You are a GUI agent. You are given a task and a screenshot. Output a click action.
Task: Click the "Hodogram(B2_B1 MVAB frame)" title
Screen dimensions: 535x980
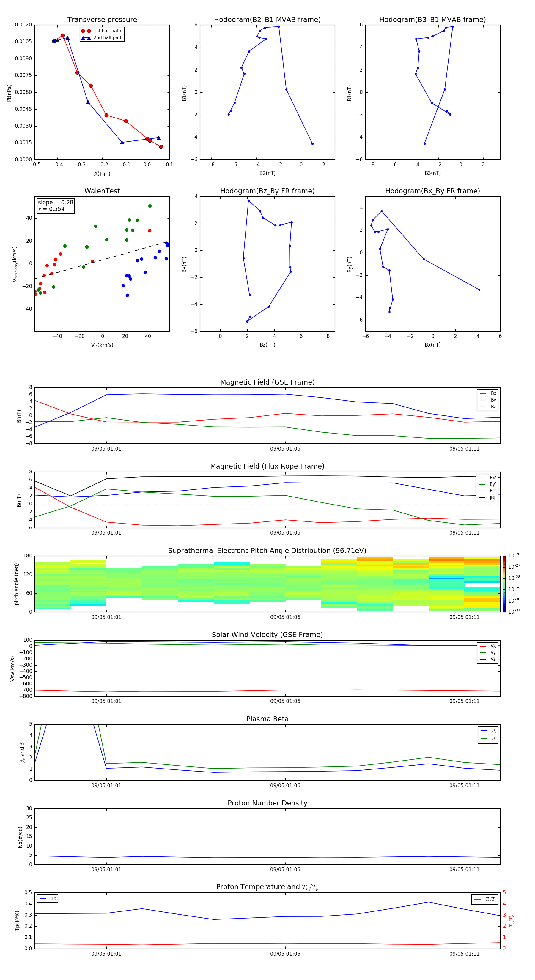click(267, 19)
